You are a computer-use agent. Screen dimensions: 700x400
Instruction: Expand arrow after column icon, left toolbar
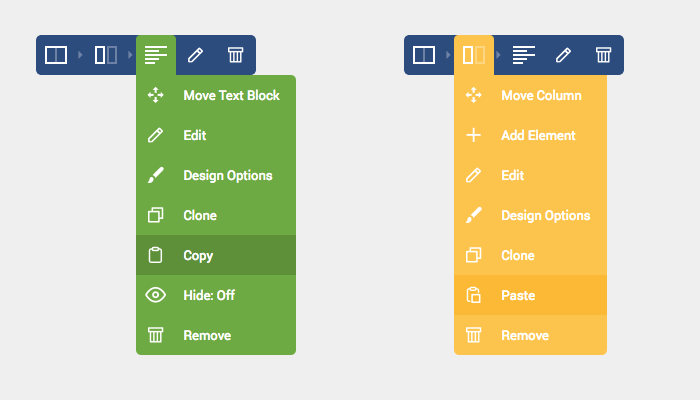[x=130, y=55]
